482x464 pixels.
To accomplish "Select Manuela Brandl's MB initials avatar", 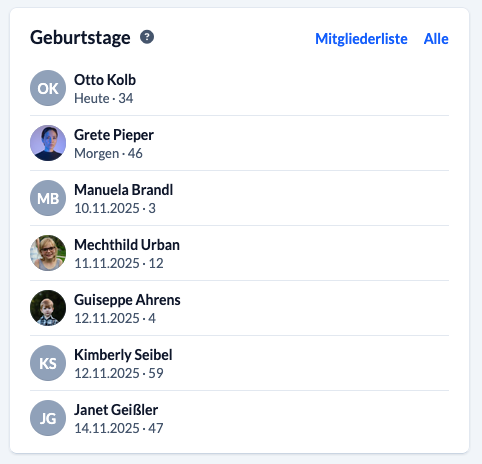I will pyautogui.click(x=48, y=198).
